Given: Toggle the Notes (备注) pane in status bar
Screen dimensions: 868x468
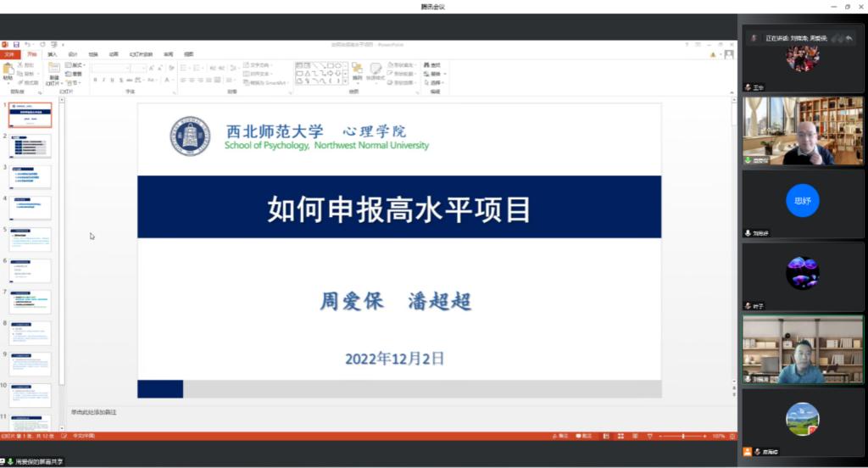Looking at the screenshot, I should point(559,436).
